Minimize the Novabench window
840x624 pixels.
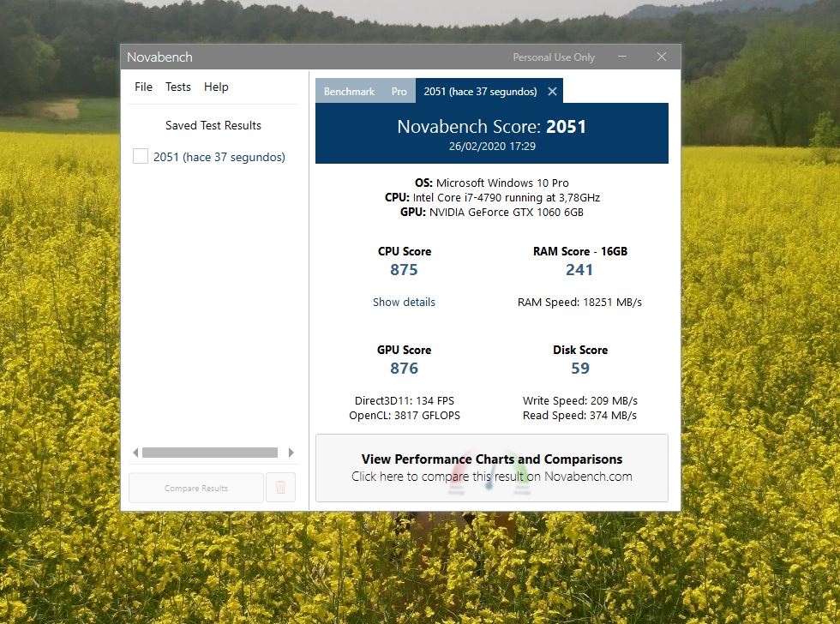(x=622, y=57)
